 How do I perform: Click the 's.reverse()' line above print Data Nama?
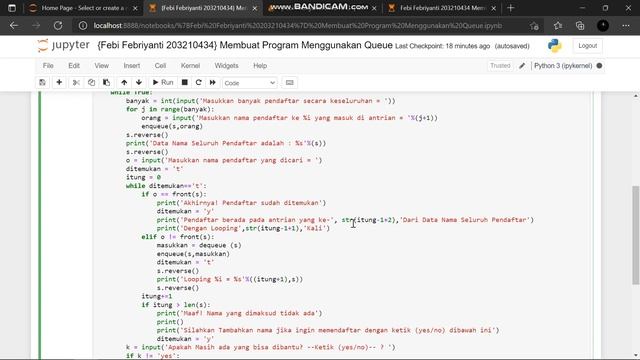(147, 135)
